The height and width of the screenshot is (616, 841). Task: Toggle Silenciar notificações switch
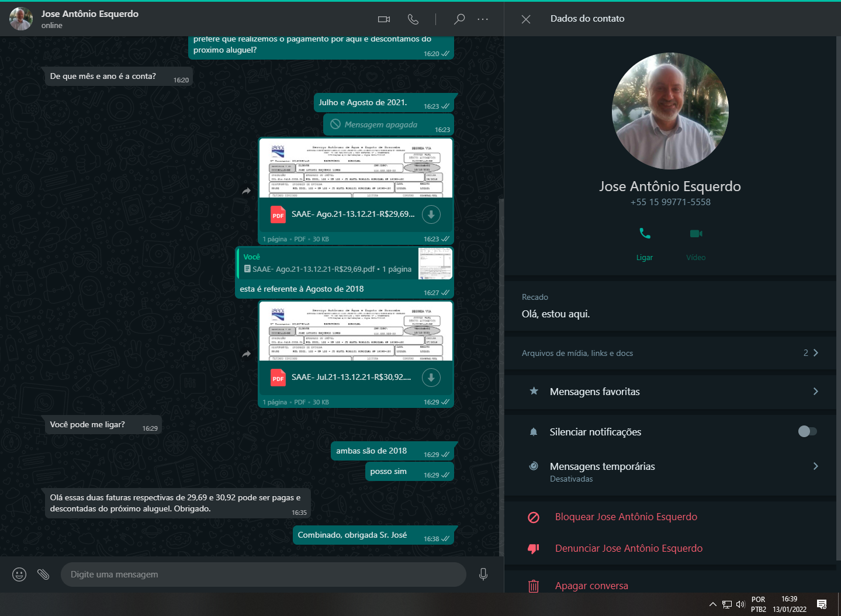pyautogui.click(x=807, y=431)
